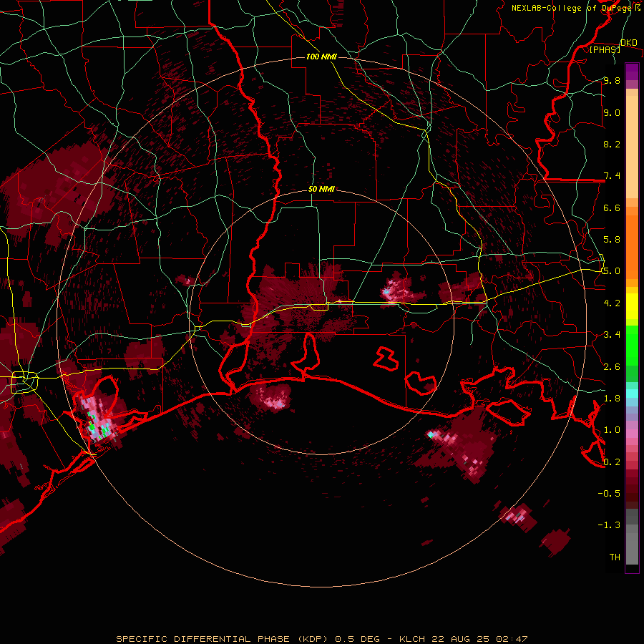644x644 pixels.
Task: Click the purple band at the top of the color bar
Action: (632, 72)
